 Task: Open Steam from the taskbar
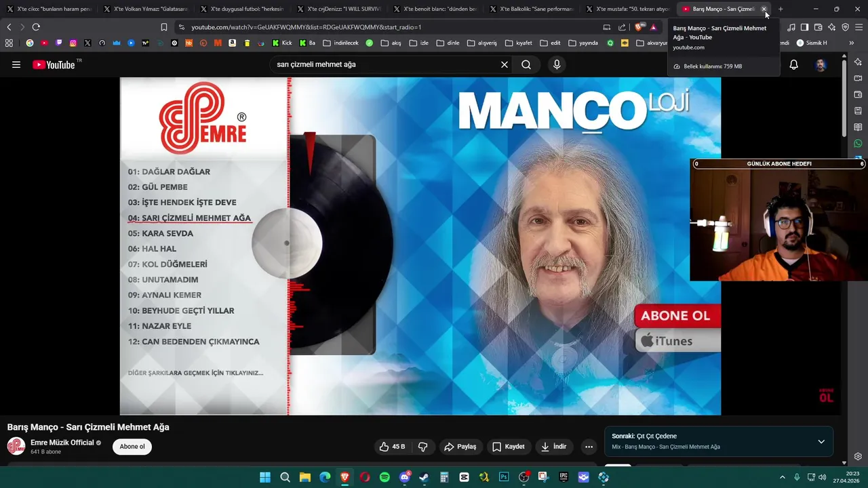[425, 477]
